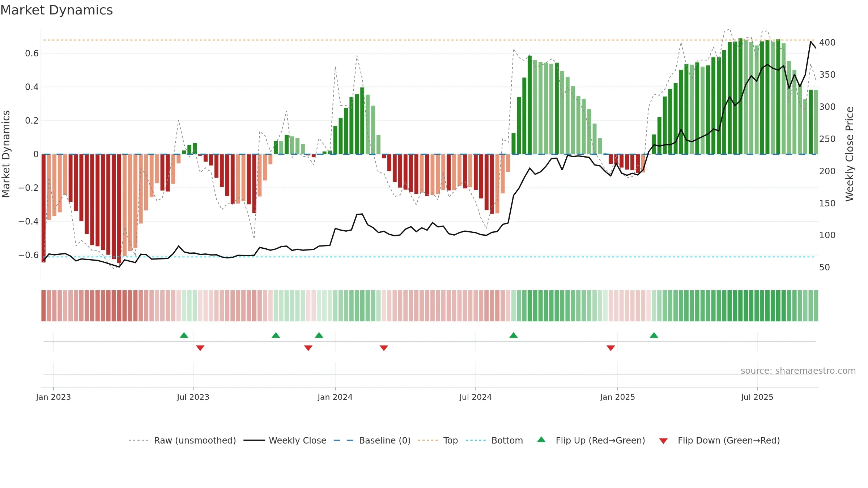Image resolution: width=868 pixels, height=488 pixels.
Task: Toggle the Raw (unsmoothed) legend entry
Action: click(182, 440)
